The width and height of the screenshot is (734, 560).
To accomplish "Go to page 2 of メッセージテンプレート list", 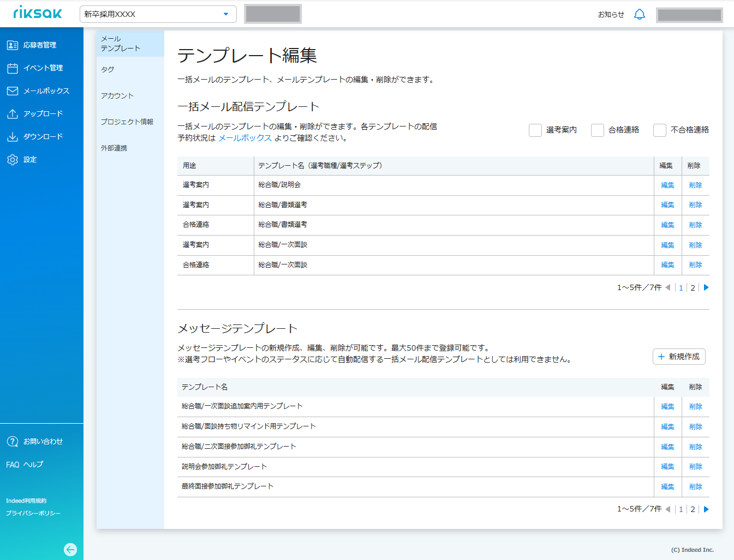I will click(x=693, y=509).
